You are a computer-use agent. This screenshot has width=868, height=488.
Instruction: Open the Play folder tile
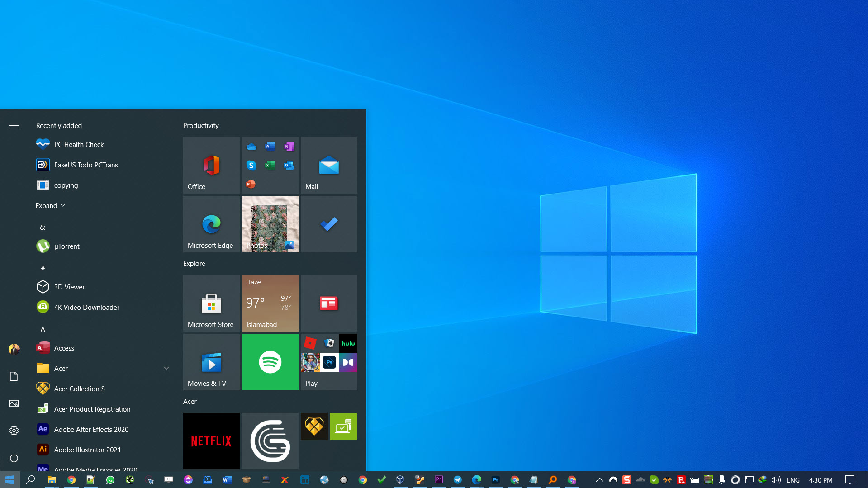pos(329,362)
